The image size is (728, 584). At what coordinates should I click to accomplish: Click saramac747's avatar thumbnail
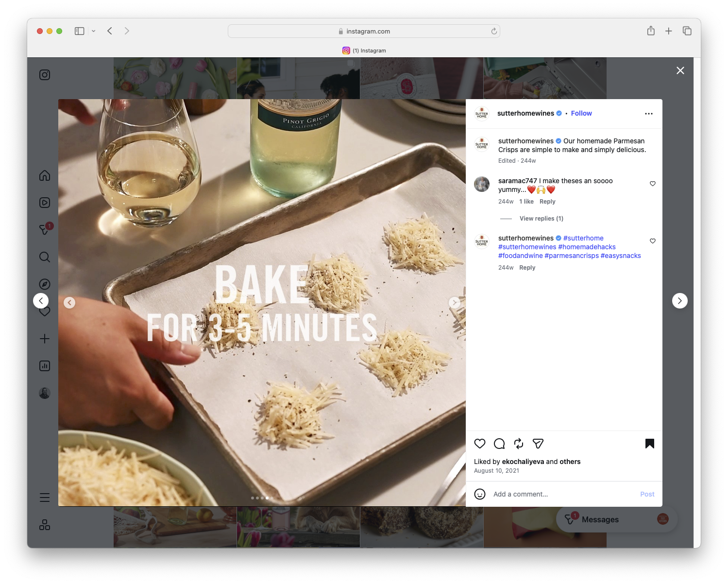[x=482, y=184]
